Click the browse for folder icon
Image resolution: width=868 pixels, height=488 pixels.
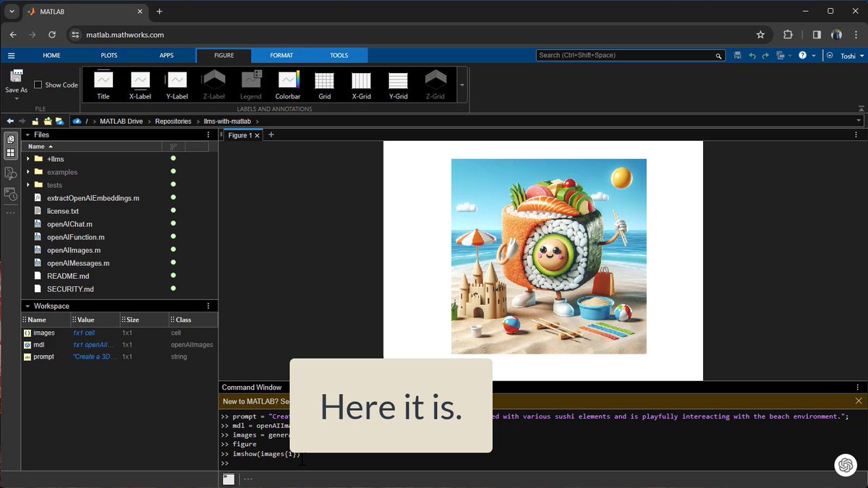pyautogui.click(x=48, y=121)
